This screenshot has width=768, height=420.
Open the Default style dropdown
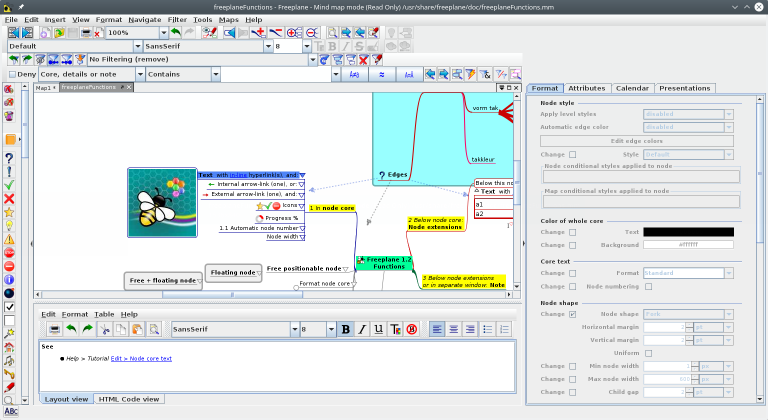(x=138, y=46)
